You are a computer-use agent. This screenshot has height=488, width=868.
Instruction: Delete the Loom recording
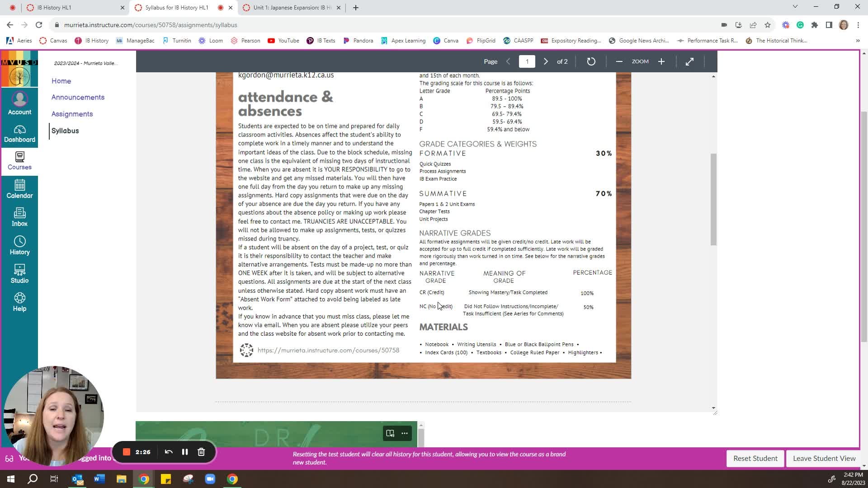201,452
